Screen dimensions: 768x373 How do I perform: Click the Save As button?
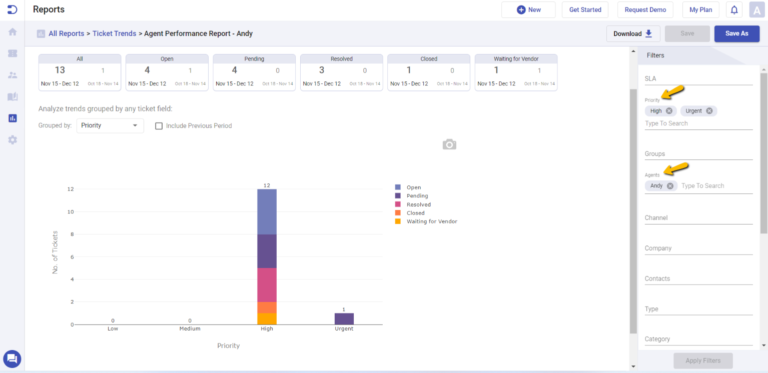click(737, 34)
